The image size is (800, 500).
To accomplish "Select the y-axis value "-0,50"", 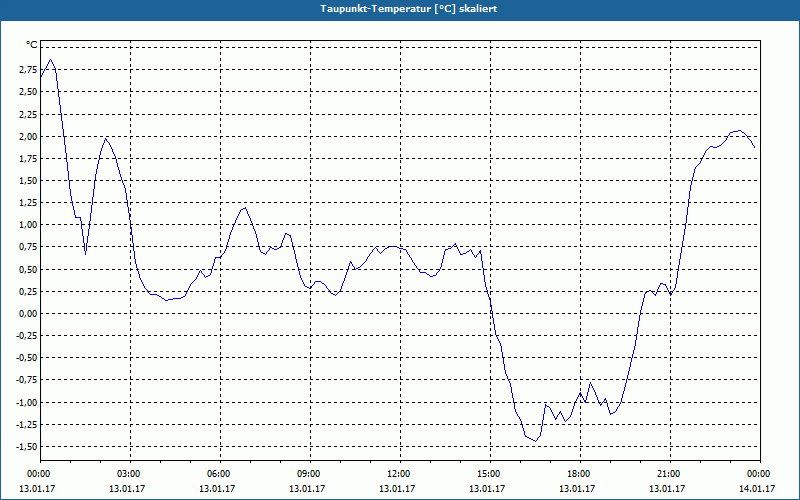I will [x=27, y=358].
